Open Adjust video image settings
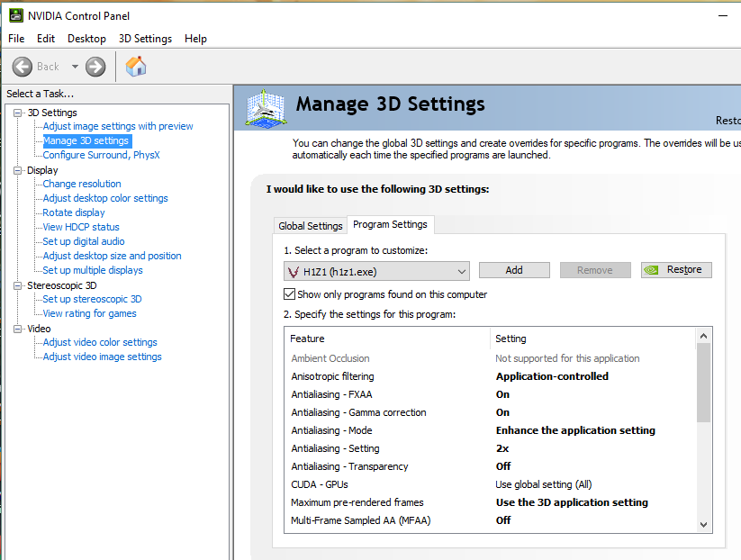Viewport: 741px width, 560px height. click(102, 357)
